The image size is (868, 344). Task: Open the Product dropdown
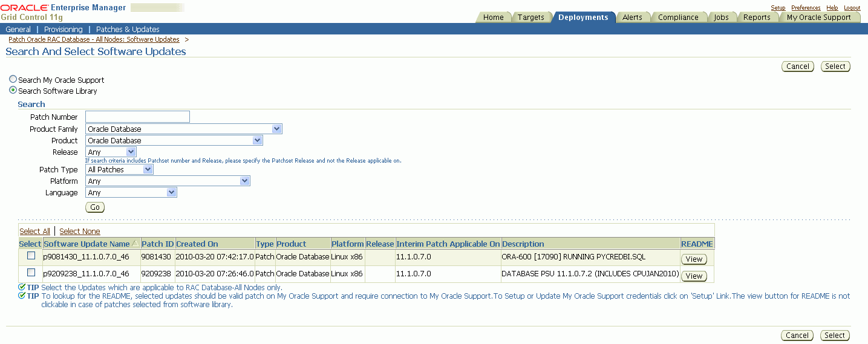174,140
